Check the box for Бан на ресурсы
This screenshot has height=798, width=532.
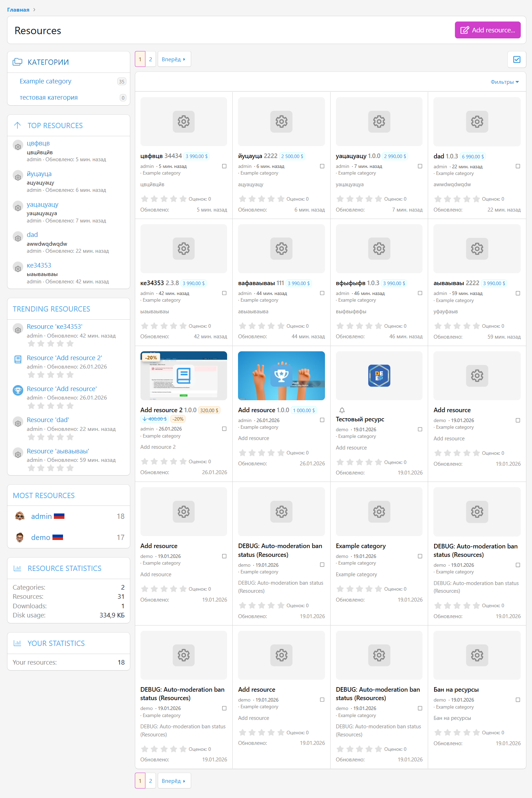click(518, 700)
